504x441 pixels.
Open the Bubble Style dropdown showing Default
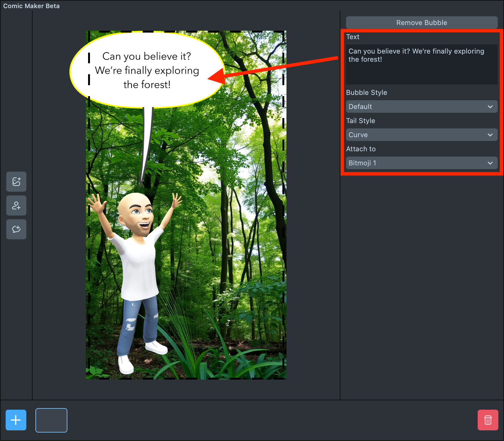[422, 106]
